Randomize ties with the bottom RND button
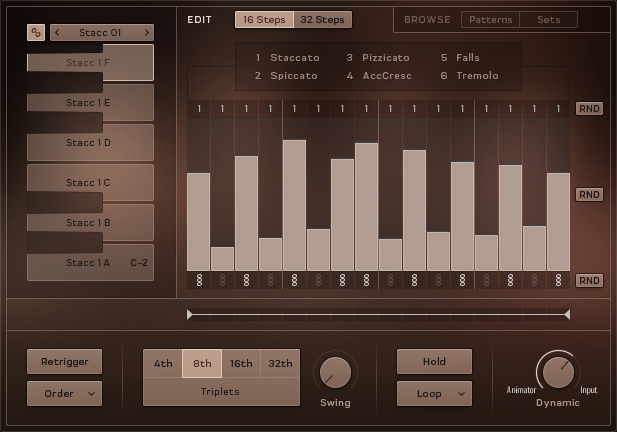This screenshot has height=432, width=617. point(589,281)
